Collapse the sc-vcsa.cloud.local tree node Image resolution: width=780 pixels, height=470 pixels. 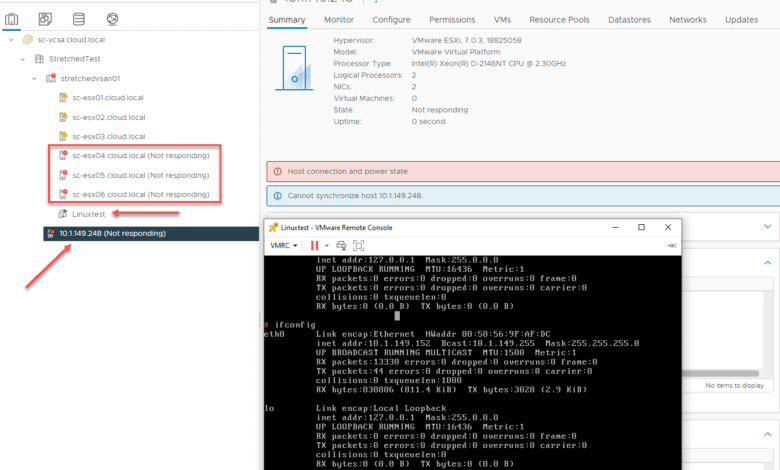click(x=11, y=40)
